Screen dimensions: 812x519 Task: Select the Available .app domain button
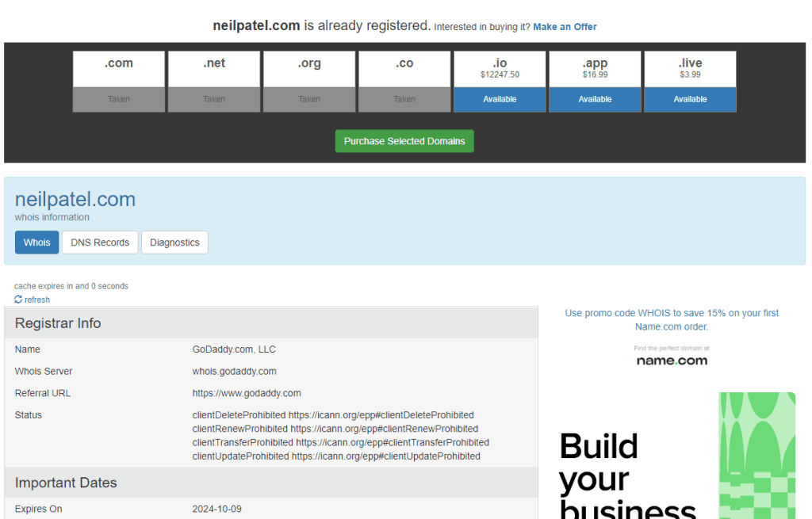coord(595,99)
